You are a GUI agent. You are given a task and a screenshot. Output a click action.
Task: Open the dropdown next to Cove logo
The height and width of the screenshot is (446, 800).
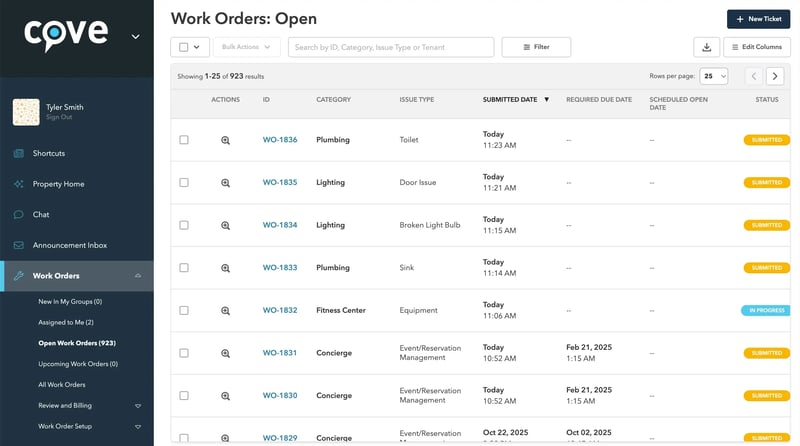coord(135,37)
